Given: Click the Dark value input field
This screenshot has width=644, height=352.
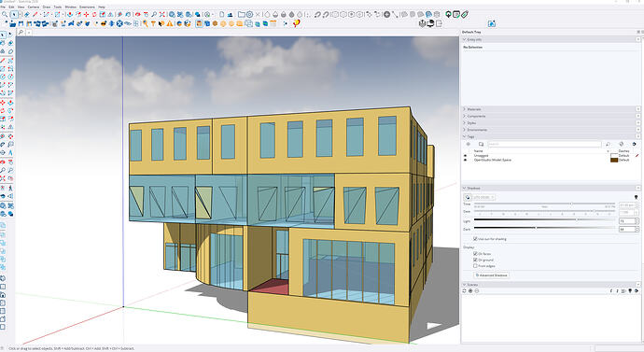Looking at the screenshot, I should [627, 229].
